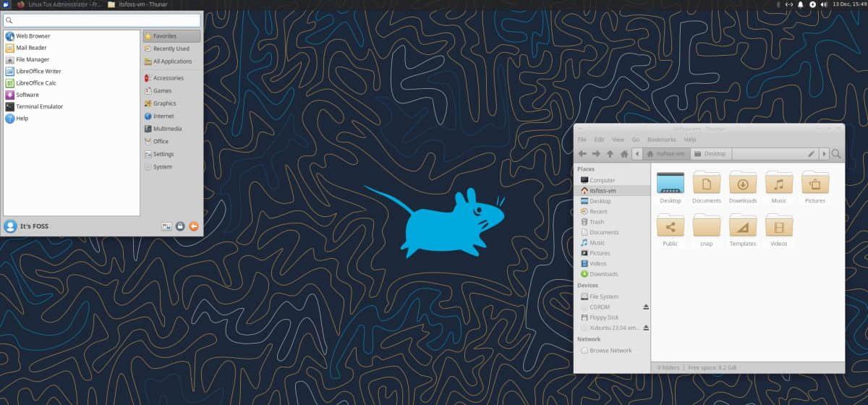Eject the Xubuntu 23.04 volume
This screenshot has width=868, height=405.
[x=646, y=328]
